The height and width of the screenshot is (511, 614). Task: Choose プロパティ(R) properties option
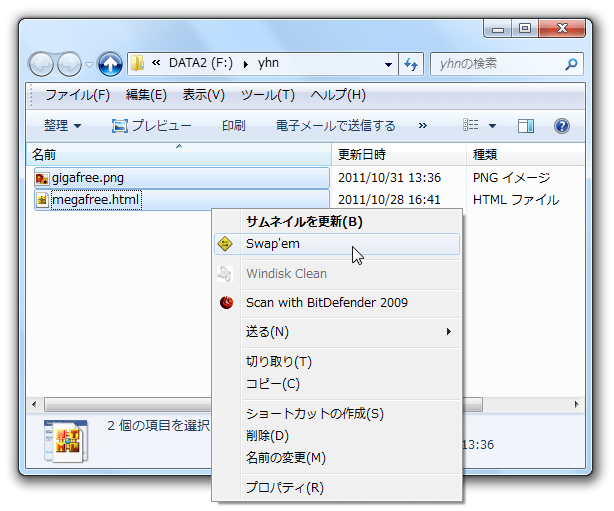click(x=337, y=488)
